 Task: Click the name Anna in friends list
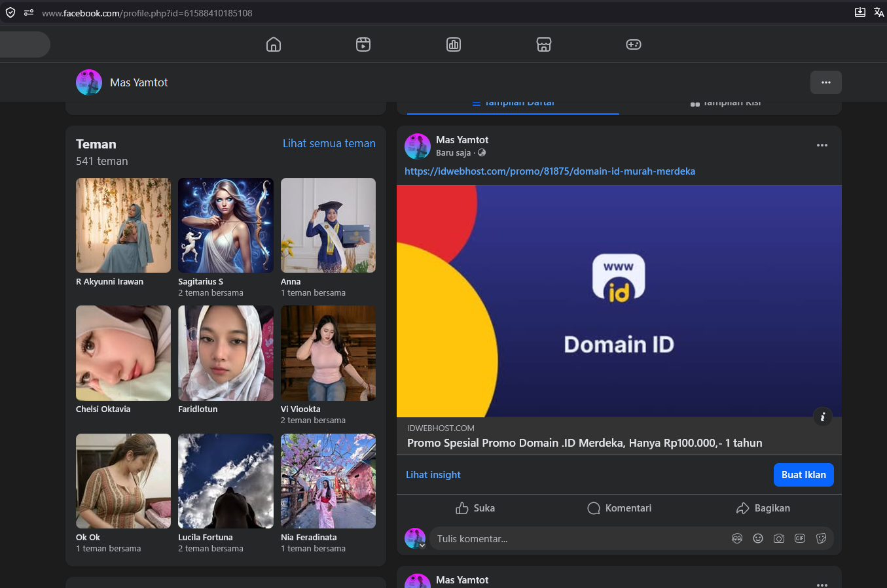(x=291, y=282)
